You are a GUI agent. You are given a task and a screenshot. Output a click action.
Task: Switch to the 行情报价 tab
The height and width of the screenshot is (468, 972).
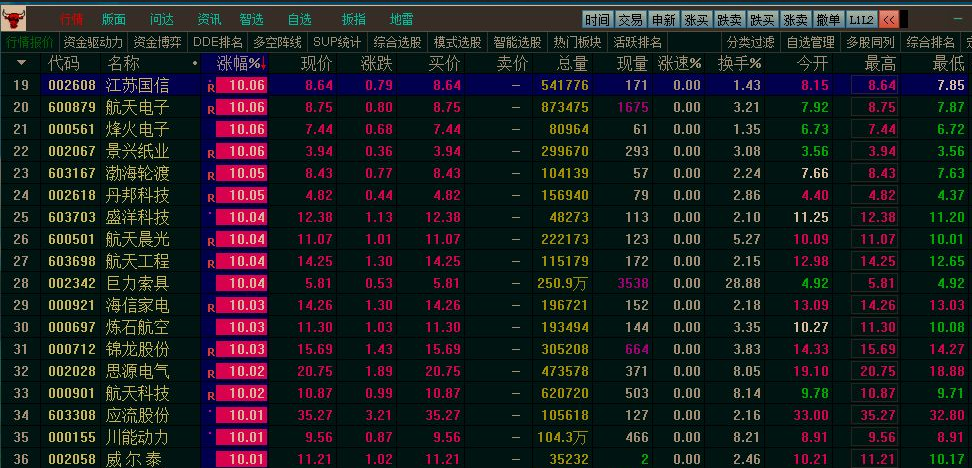(x=30, y=42)
